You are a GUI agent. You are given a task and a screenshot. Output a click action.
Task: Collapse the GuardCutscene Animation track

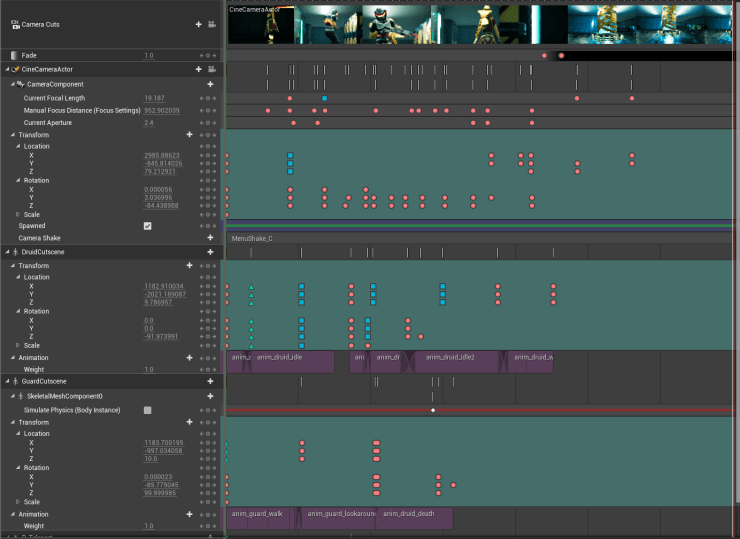point(12,514)
